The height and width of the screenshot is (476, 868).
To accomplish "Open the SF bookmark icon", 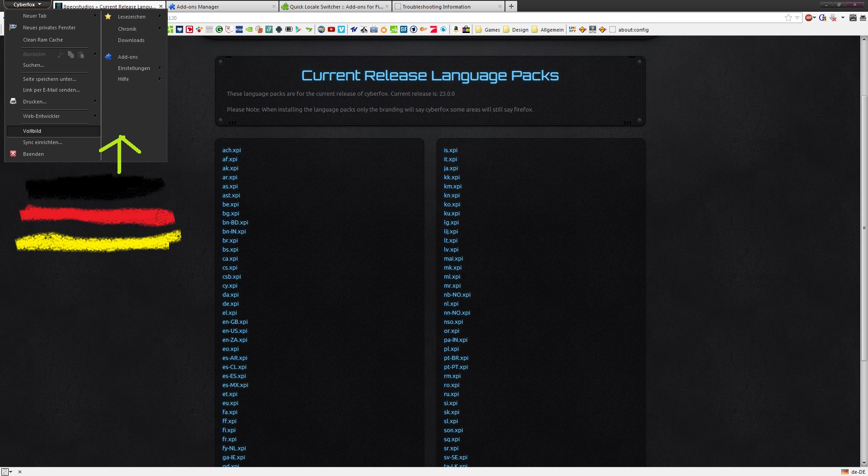I will pyautogui.click(x=404, y=29).
